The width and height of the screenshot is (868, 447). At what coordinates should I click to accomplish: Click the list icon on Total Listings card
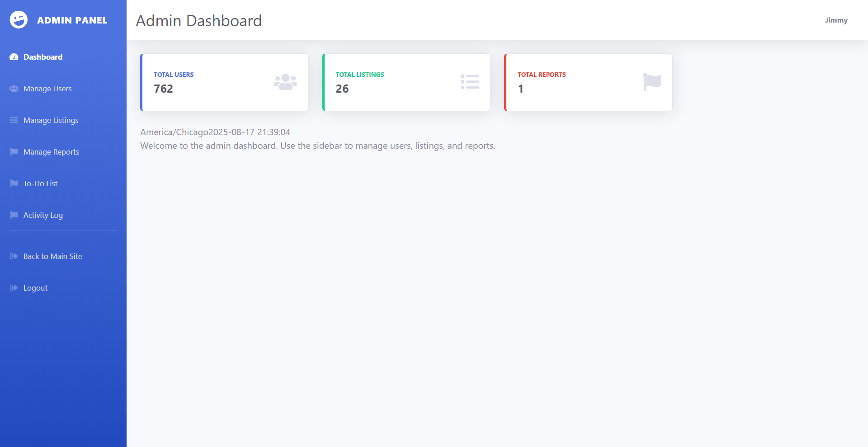(469, 82)
